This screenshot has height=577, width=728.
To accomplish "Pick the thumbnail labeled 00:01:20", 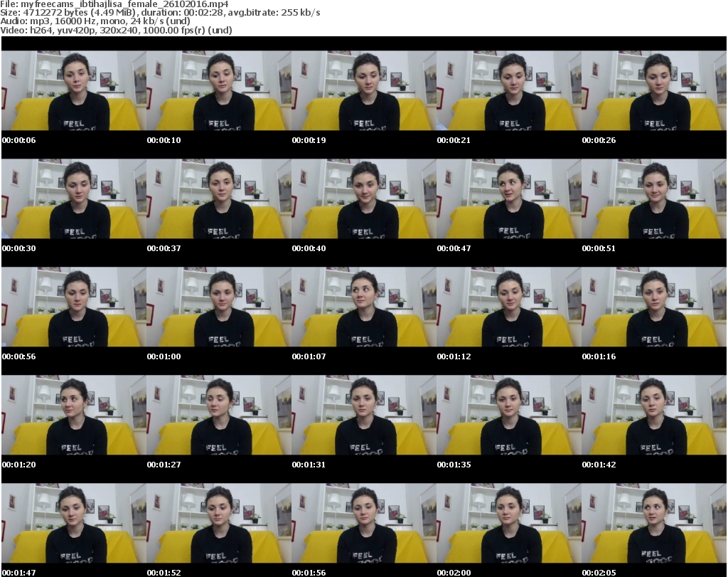I will coord(74,415).
